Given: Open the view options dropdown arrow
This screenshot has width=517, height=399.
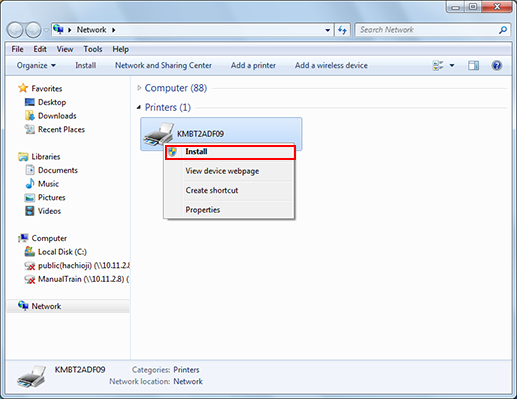Looking at the screenshot, I should [x=452, y=65].
